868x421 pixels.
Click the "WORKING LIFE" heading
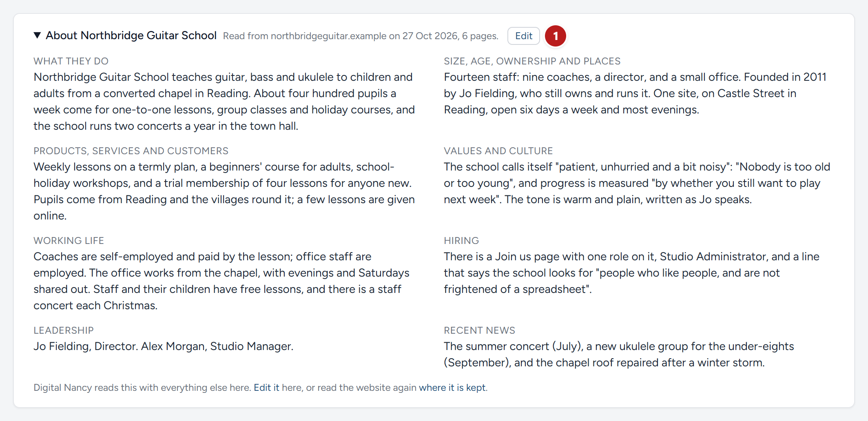[x=69, y=241]
